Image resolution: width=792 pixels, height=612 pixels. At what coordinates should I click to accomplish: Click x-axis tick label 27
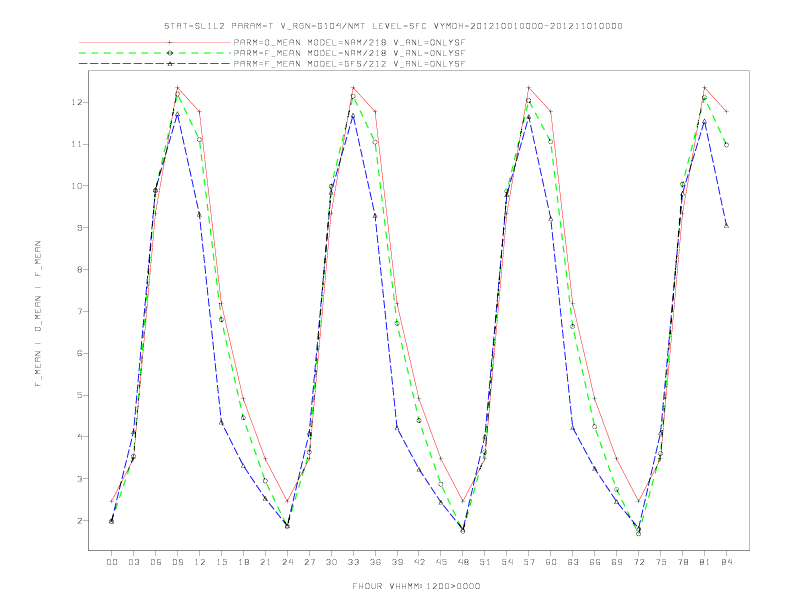coord(309,562)
